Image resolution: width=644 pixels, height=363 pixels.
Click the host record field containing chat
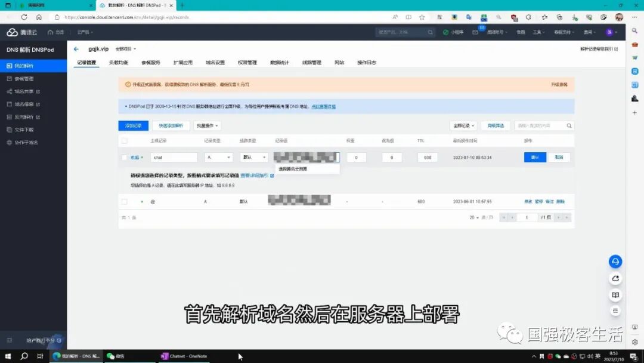[x=174, y=158]
